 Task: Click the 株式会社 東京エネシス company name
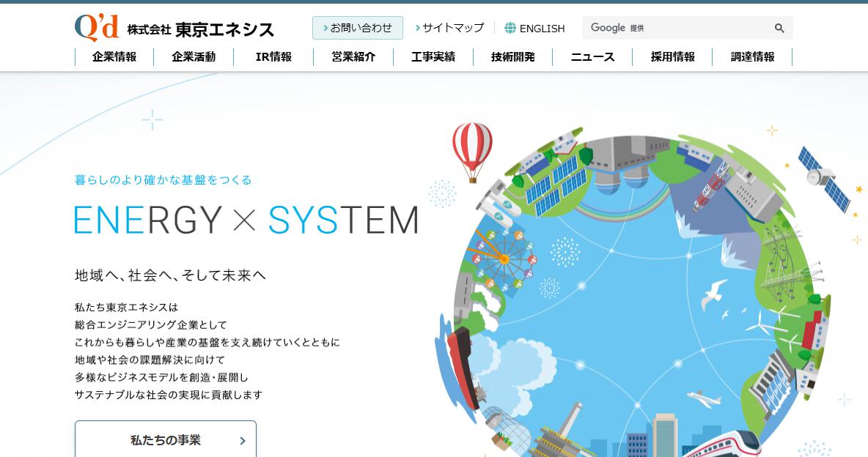pyautogui.click(x=200, y=29)
